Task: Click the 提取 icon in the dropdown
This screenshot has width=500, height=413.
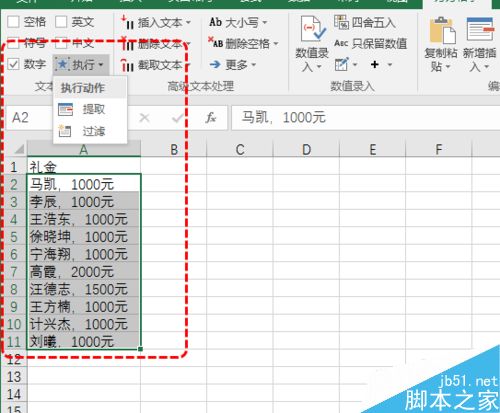Action: 65,109
